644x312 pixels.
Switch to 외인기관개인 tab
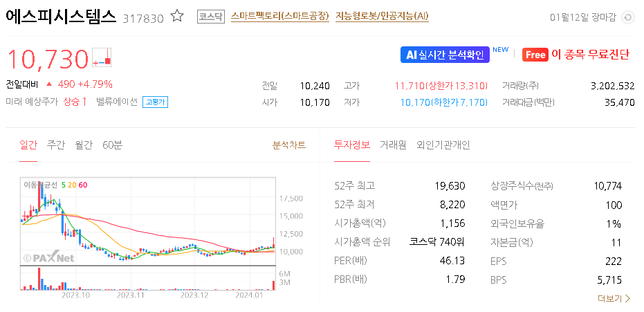pyautogui.click(x=443, y=145)
